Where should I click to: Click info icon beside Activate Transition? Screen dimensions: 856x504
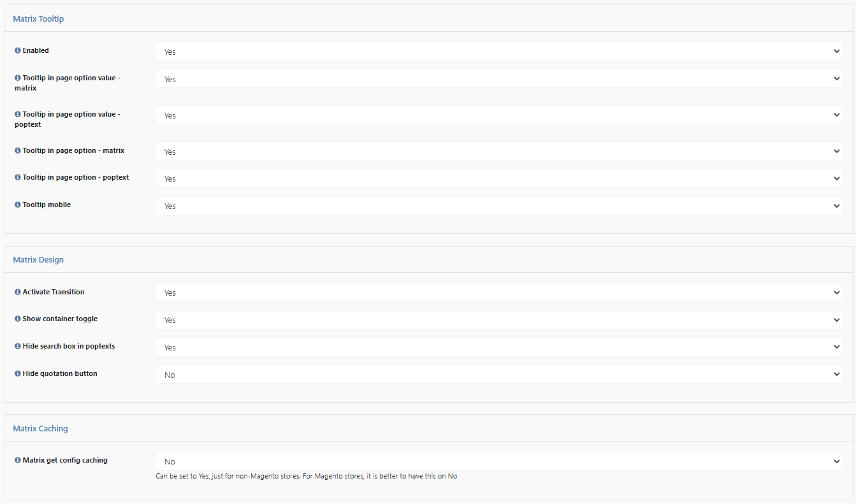(18, 292)
